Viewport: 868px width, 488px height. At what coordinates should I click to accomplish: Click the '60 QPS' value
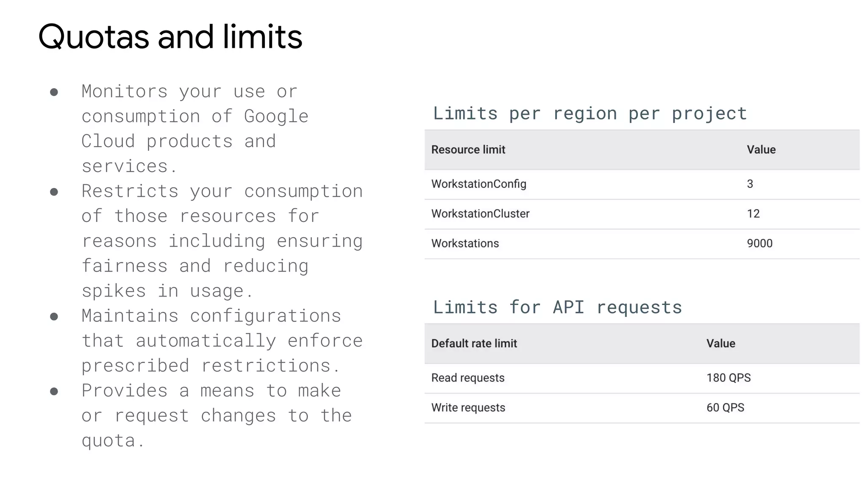(725, 407)
